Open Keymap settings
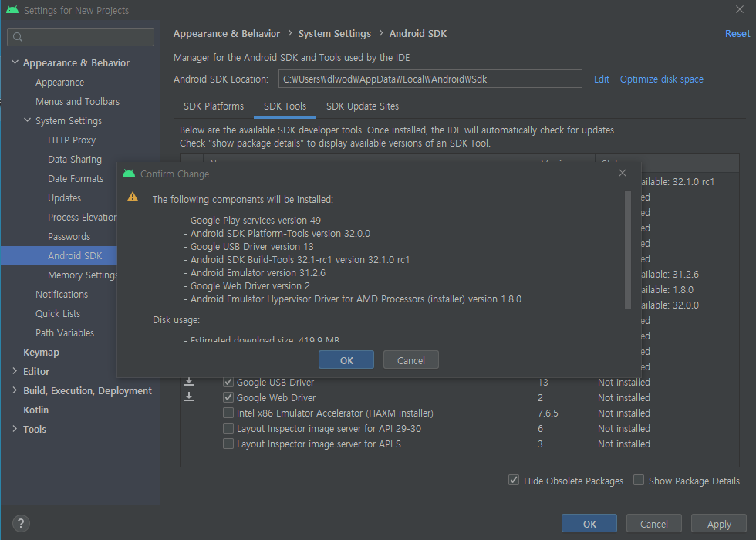The width and height of the screenshot is (756, 540). click(42, 352)
